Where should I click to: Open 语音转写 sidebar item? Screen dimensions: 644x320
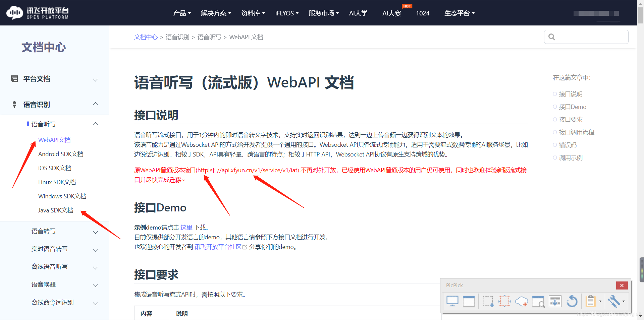(44, 231)
